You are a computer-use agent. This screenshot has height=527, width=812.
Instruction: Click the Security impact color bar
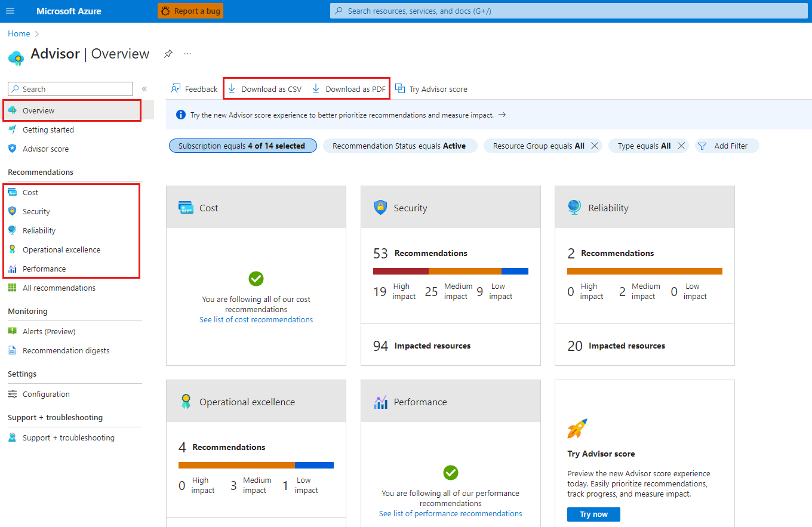(451, 271)
